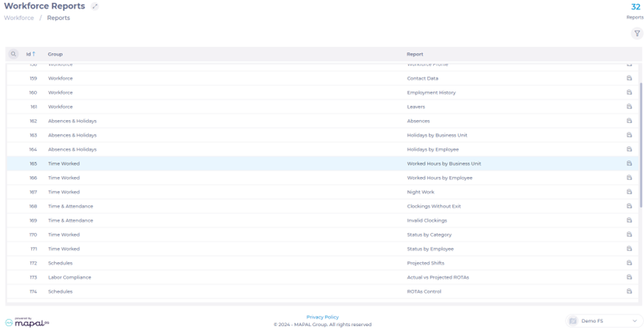
Task: Open report icon for Holidays by Business Unit
Action: (629, 135)
